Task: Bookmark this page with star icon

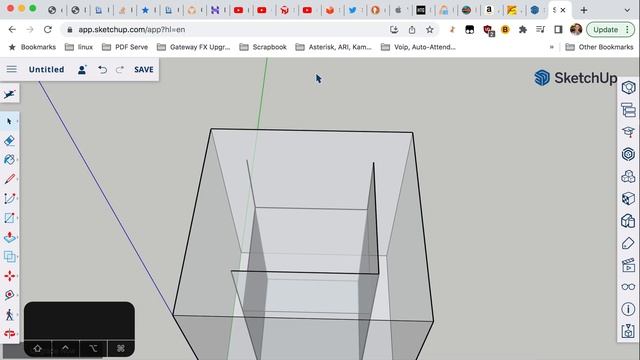Action: [429, 29]
